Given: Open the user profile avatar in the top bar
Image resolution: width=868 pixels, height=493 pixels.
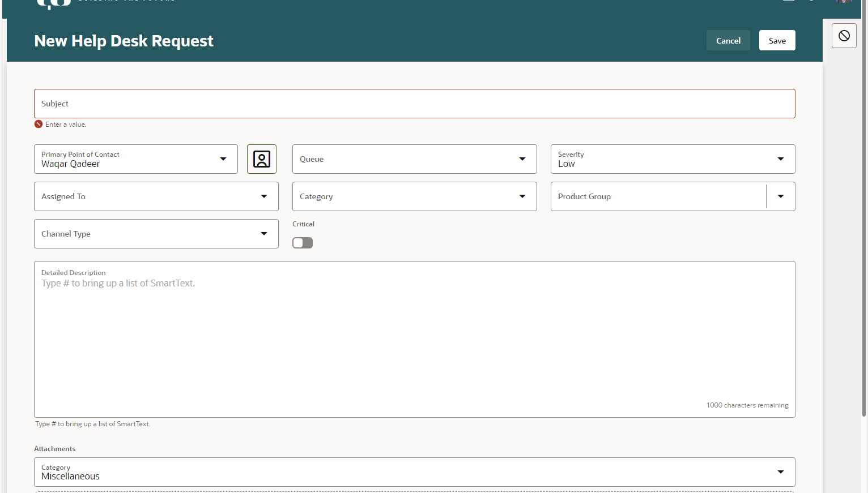Looking at the screenshot, I should 844,2.
